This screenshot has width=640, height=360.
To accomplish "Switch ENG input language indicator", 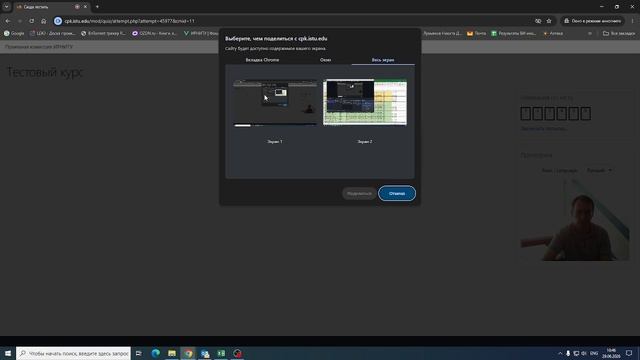I will pyautogui.click(x=594, y=353).
